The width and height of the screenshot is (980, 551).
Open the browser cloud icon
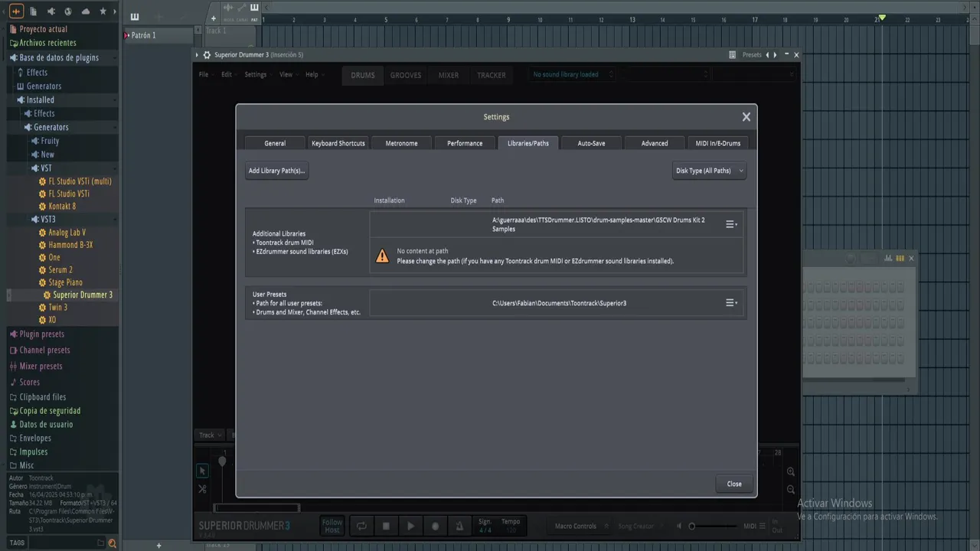coord(86,11)
